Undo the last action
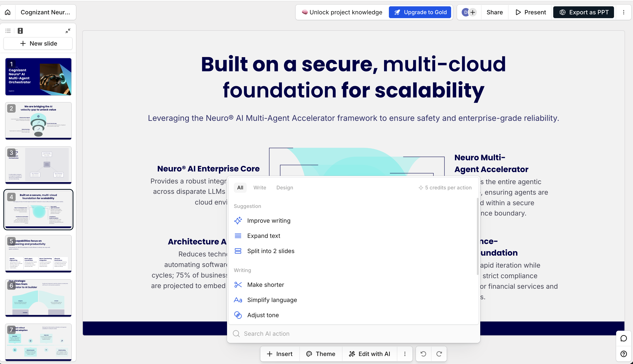The width and height of the screenshot is (633, 364). point(423,354)
